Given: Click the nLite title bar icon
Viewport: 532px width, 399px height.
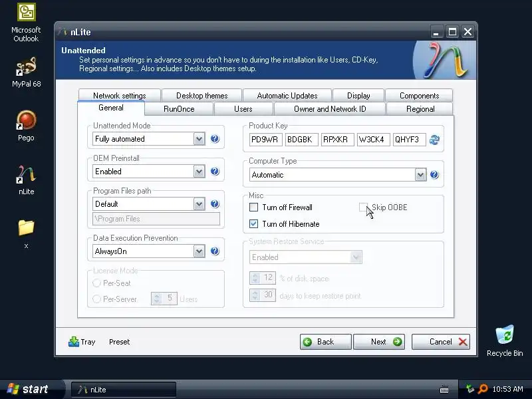Looking at the screenshot, I should 62,32.
